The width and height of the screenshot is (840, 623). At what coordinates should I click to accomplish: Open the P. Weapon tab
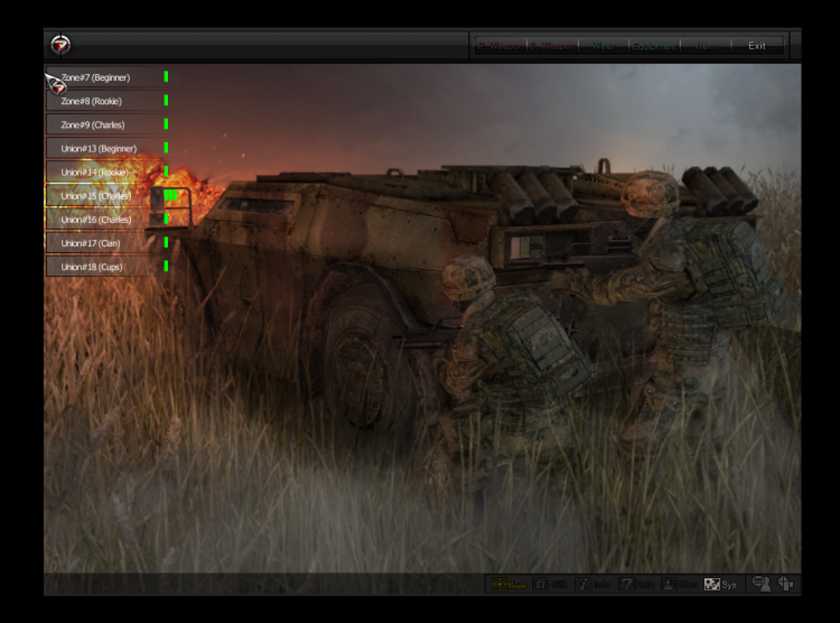(x=501, y=46)
